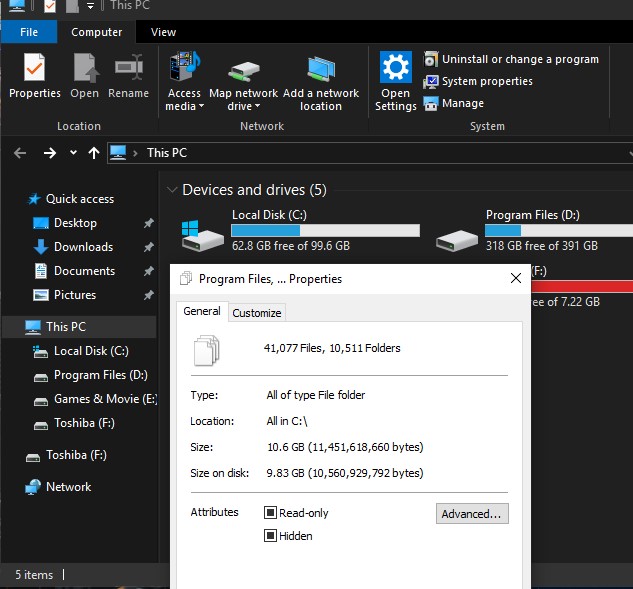The image size is (633, 589).
Task: Open indented Toshiba (F:) under This PC
Action: click(84, 423)
